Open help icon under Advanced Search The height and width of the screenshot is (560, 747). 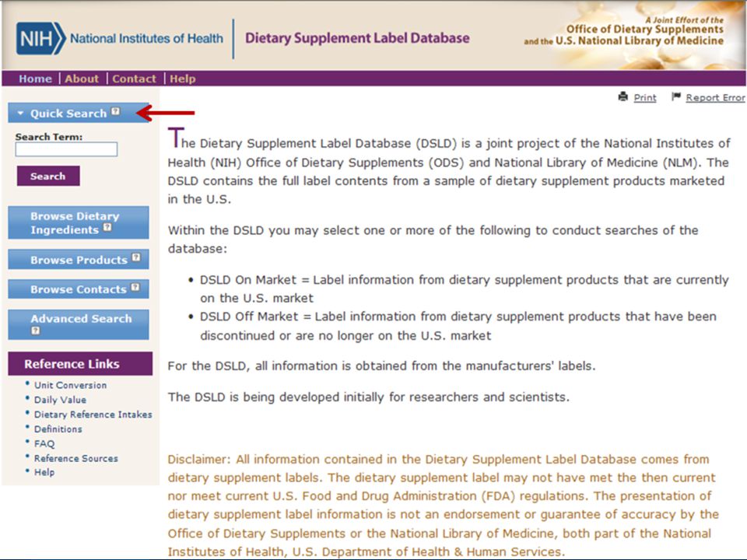36,331
